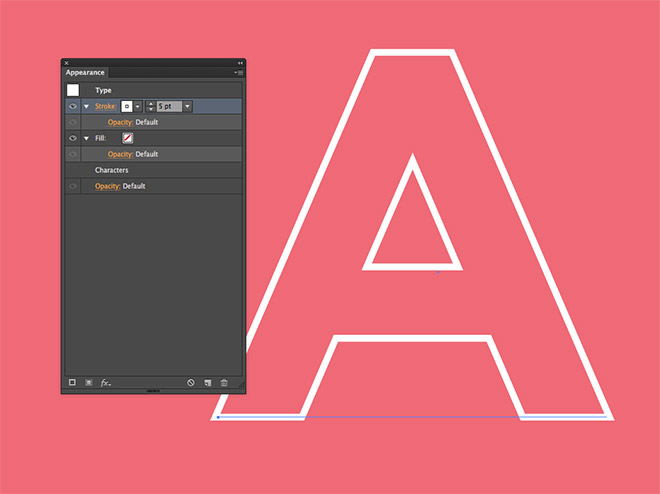Open the Appearance panel flyout menu
This screenshot has height=494, width=660.
click(239, 73)
